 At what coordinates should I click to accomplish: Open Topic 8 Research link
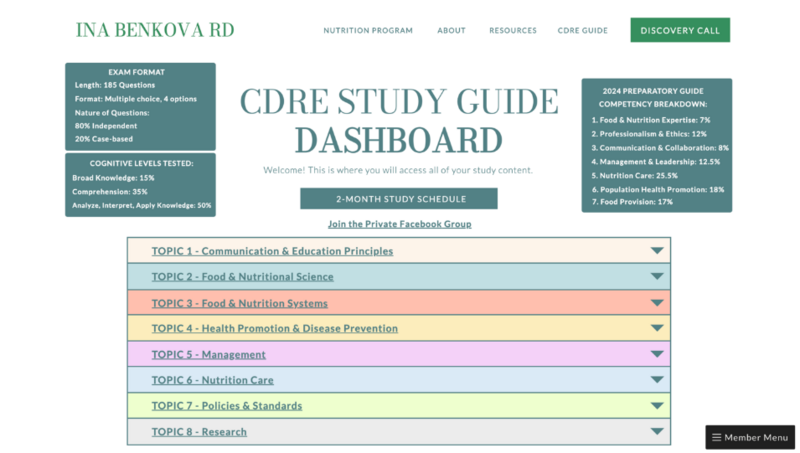(199, 432)
